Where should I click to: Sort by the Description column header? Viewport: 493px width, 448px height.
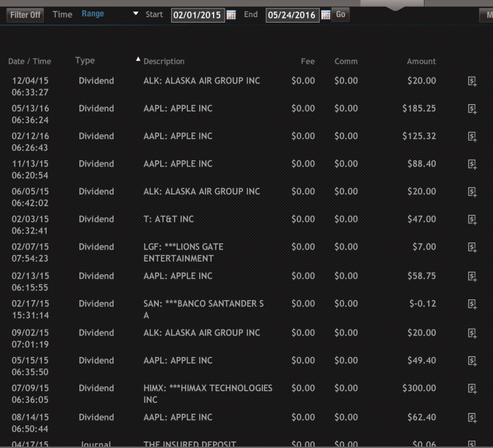click(164, 61)
